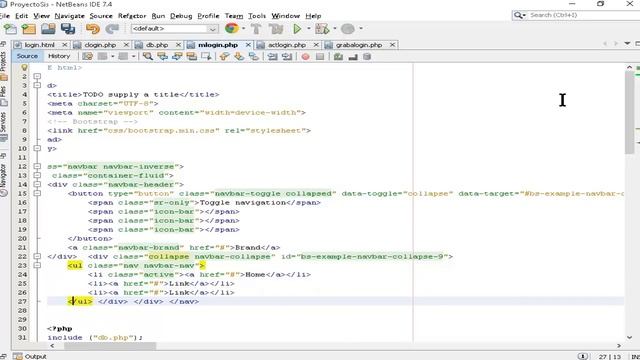Viewport: 640px width, 360px height.
Task: Open the Navigate menu
Action: [x=69, y=16]
